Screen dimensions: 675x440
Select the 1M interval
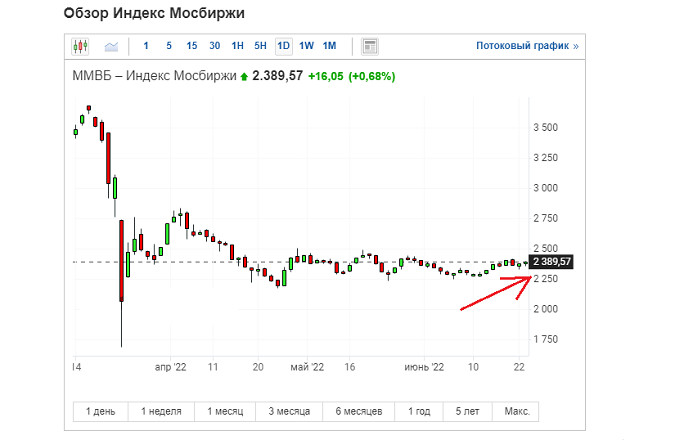(329, 46)
